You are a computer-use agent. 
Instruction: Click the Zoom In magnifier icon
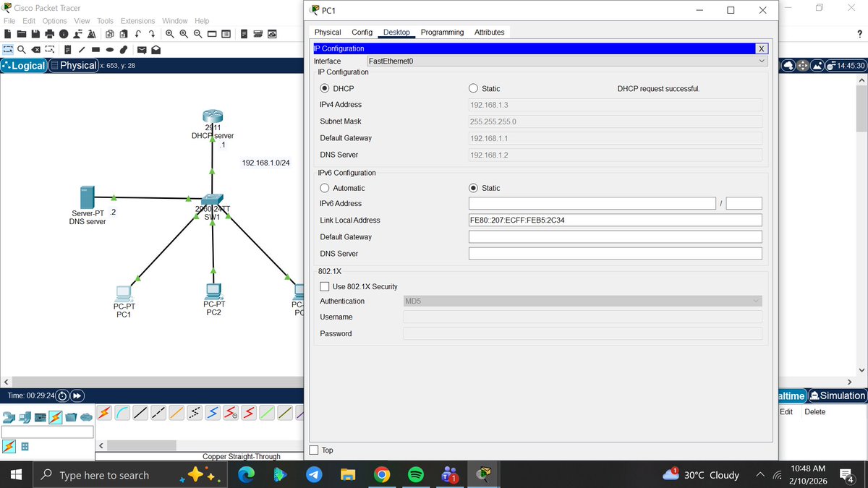(x=169, y=34)
